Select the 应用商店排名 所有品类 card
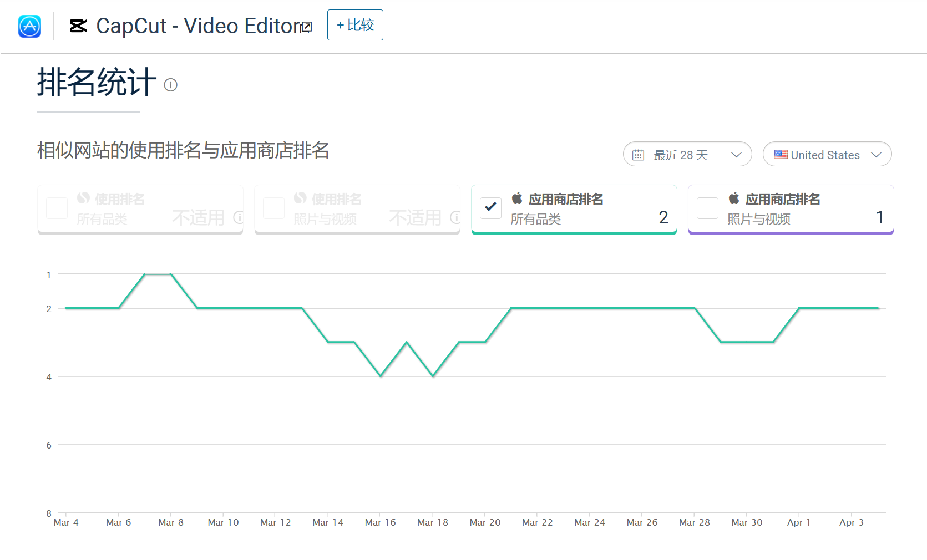Screen dimensions: 927x560 pyautogui.click(x=582, y=209)
